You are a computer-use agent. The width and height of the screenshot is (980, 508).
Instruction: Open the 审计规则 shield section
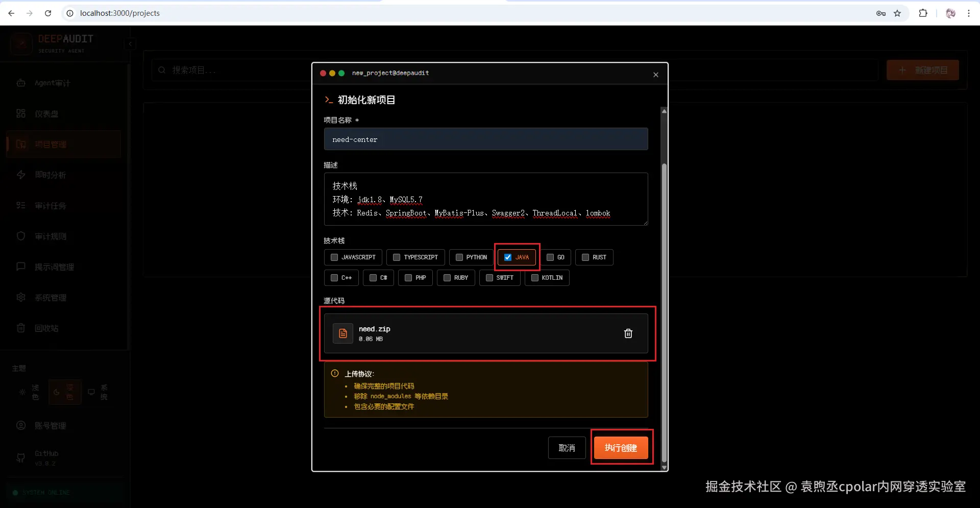coord(51,236)
